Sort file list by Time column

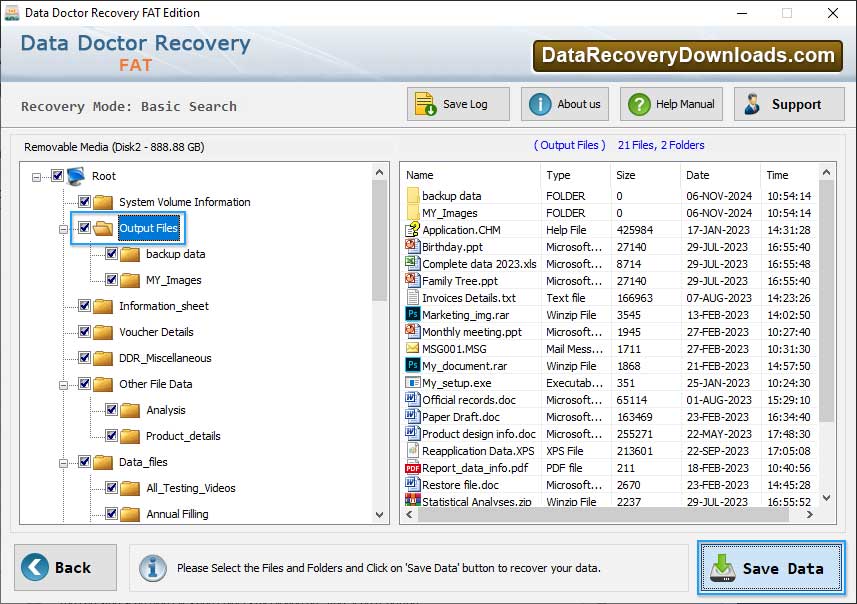click(x=789, y=175)
